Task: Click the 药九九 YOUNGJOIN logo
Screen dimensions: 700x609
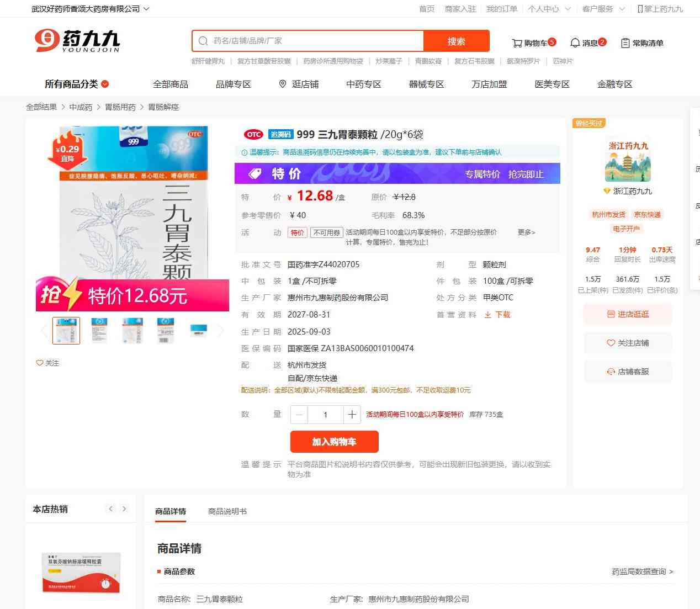Action: [x=77, y=41]
